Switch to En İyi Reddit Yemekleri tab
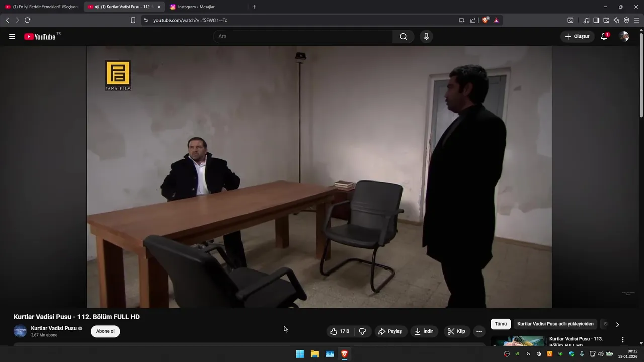 [x=42, y=7]
